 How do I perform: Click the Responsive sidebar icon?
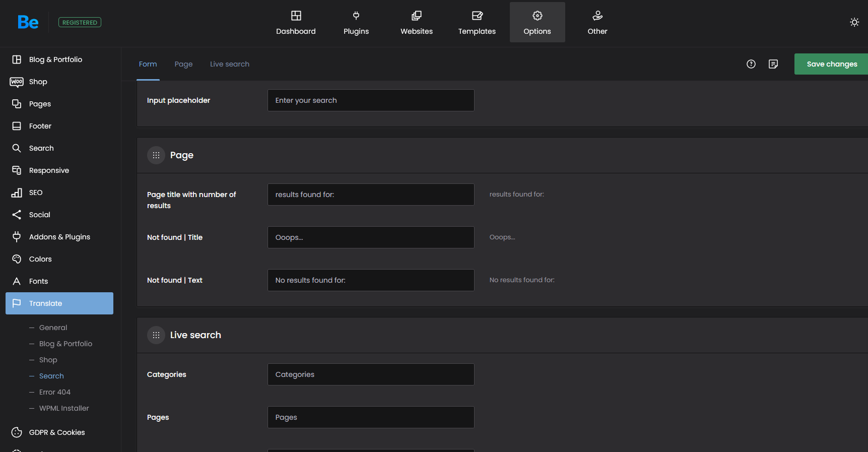[x=17, y=170]
